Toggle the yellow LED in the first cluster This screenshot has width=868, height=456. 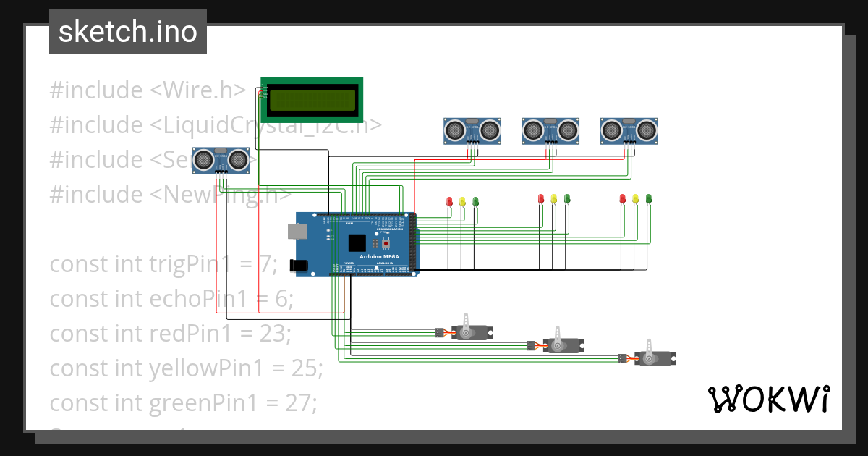461,201
